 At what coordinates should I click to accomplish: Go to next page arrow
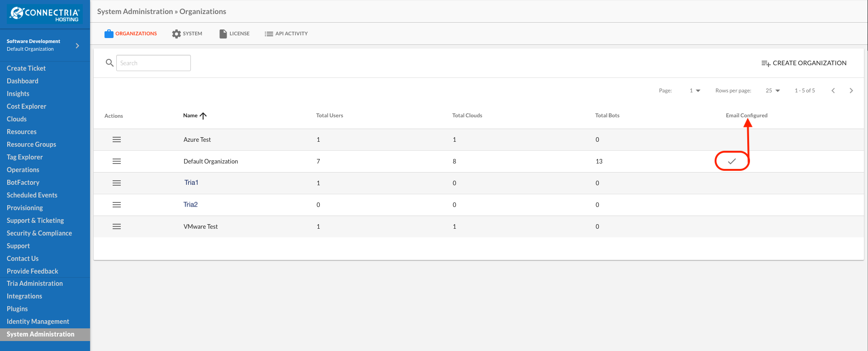tap(851, 91)
